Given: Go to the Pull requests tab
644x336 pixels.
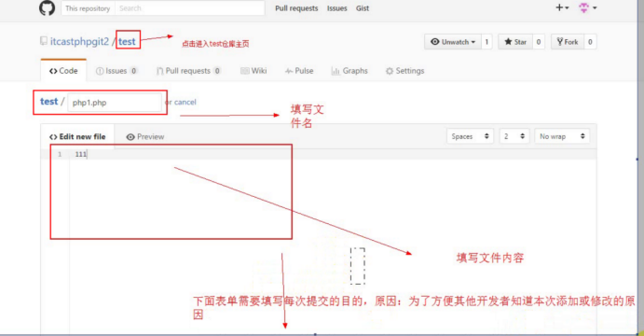Looking at the screenshot, I should (188, 71).
